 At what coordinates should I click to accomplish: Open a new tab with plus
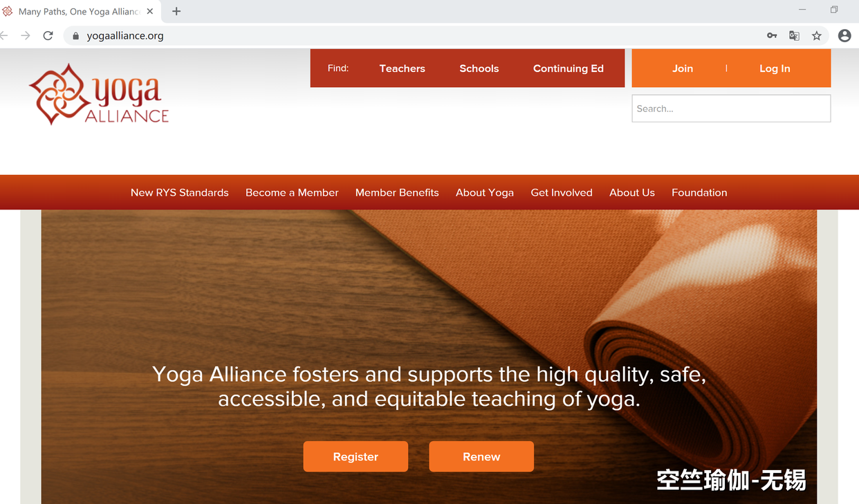pyautogui.click(x=176, y=11)
